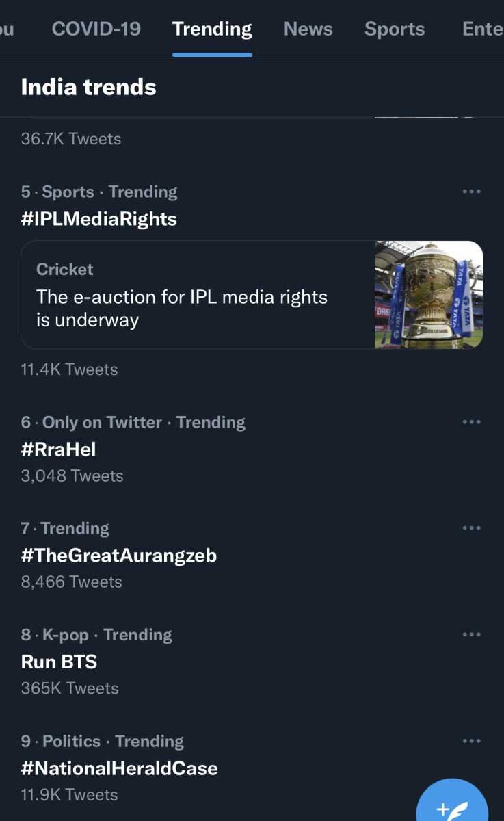504x821 pixels.
Task: View the #TheGreatAurangzeb trend
Action: (x=119, y=556)
